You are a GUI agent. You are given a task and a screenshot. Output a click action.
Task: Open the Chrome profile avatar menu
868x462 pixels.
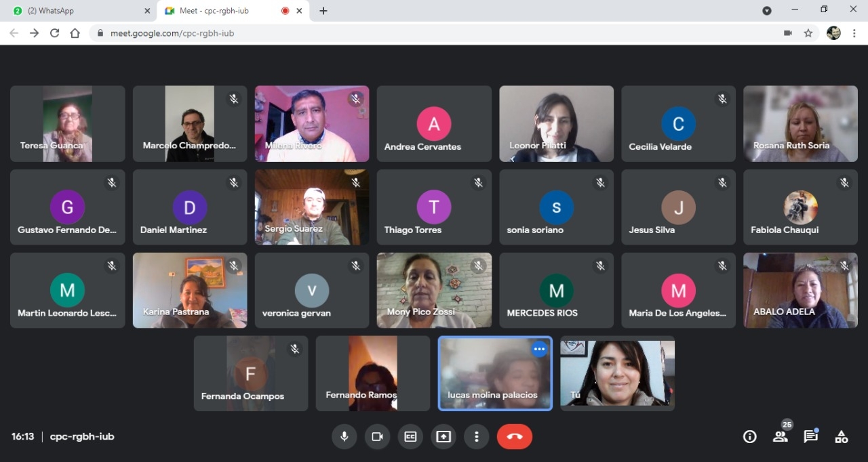click(833, 33)
